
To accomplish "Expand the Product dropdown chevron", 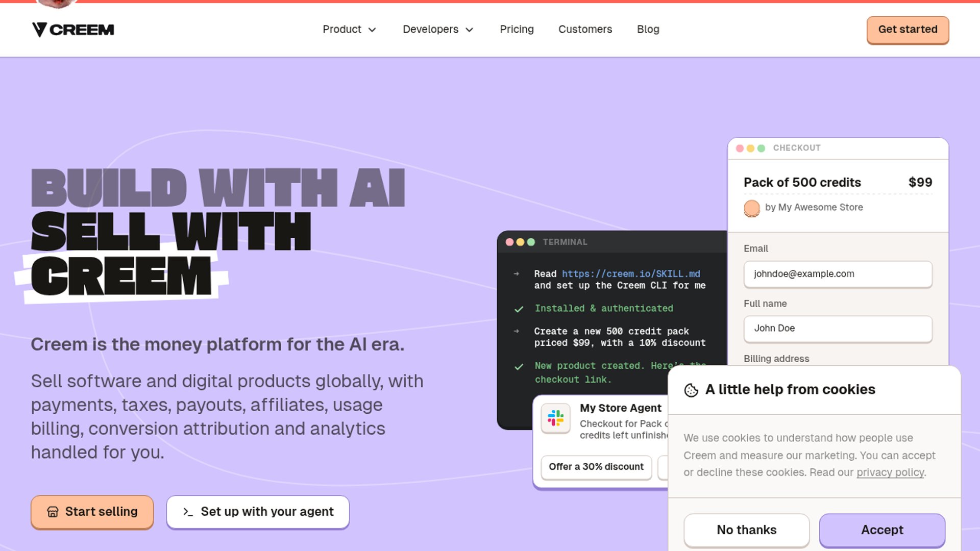I will 372,30.
